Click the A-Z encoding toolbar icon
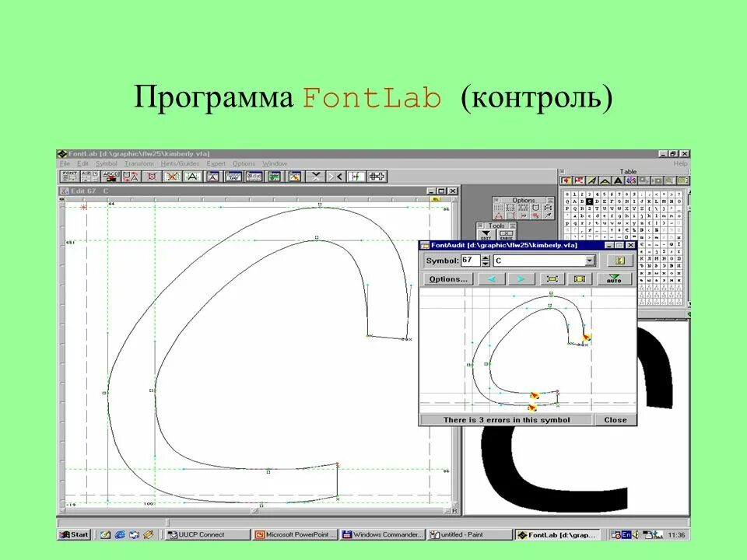This screenshot has height=560, width=747. 89,177
